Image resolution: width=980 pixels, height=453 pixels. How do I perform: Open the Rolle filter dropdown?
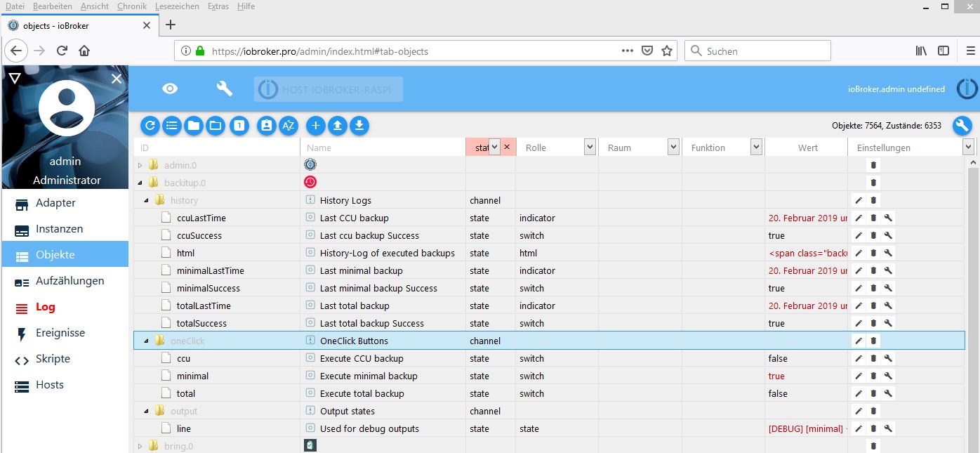click(590, 147)
